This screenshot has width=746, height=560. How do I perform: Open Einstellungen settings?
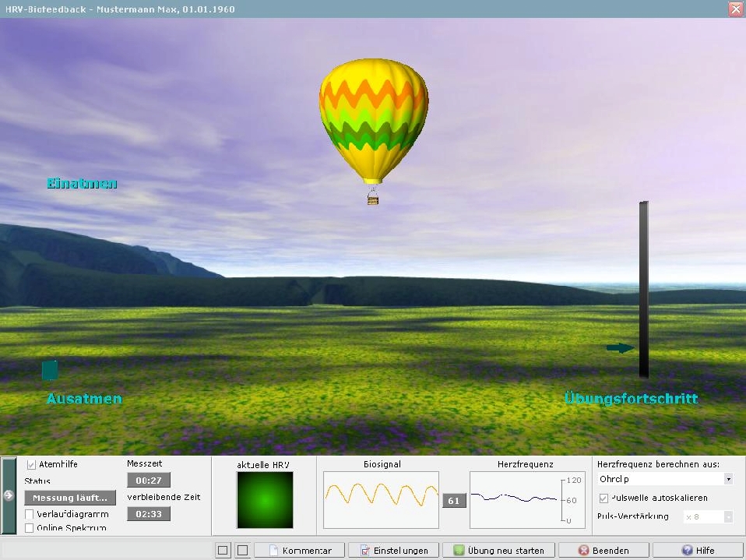[395, 551]
